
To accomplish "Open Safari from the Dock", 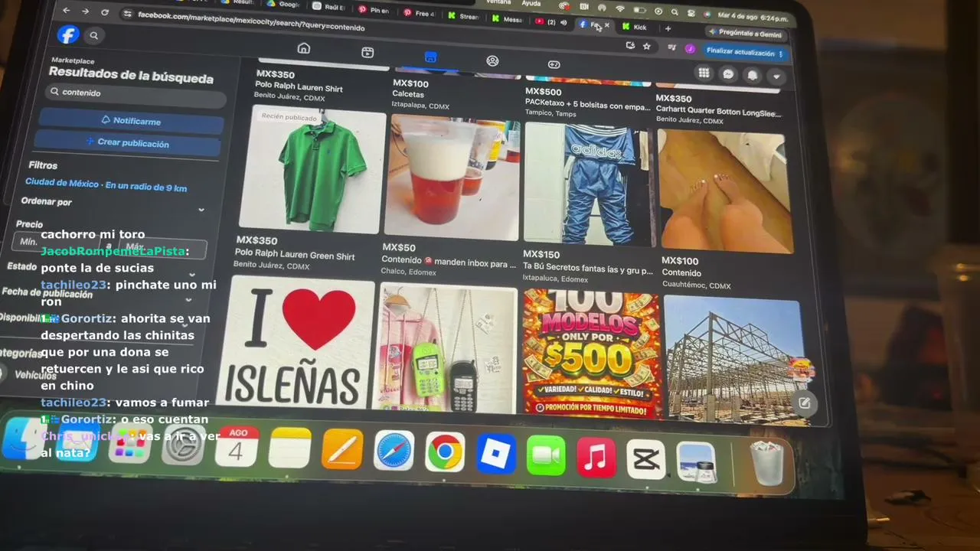I will click(x=394, y=451).
